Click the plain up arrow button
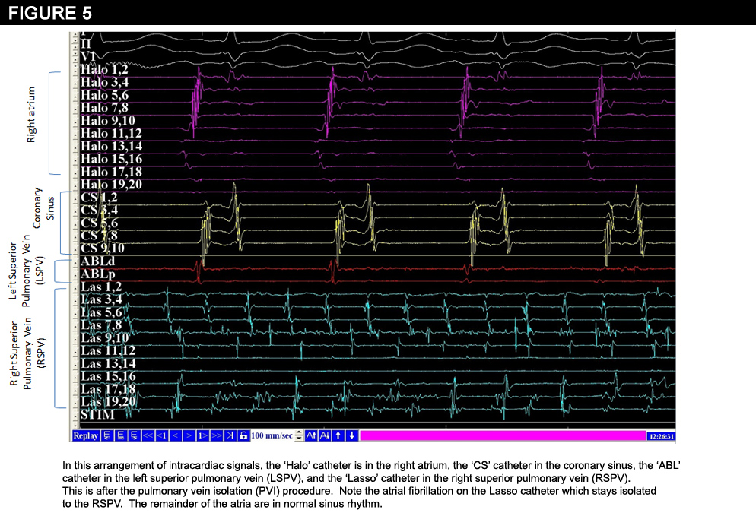This screenshot has width=756, height=532. tap(338, 435)
